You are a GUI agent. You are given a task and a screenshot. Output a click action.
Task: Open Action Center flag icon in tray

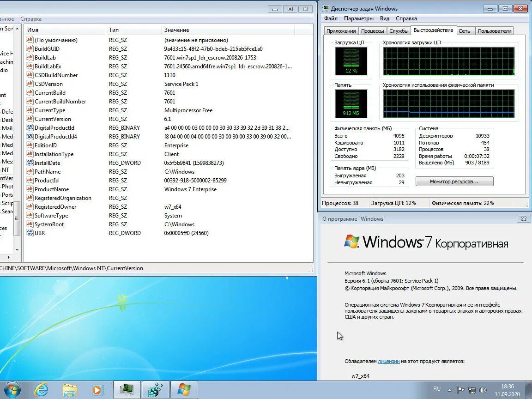click(460, 390)
